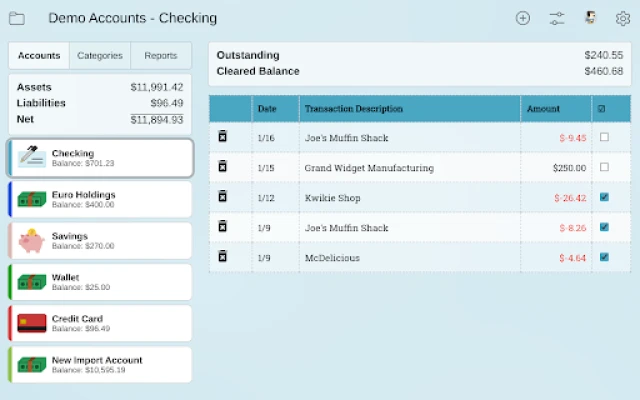Image resolution: width=640 pixels, height=400 pixels.
Task: Delete the McDelicious transaction
Action: [x=223, y=257]
